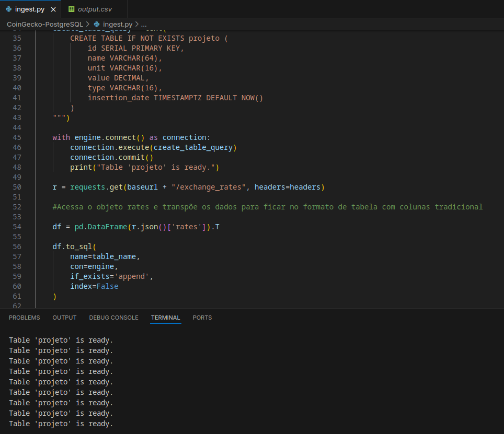This screenshot has height=434, width=504.
Task: Click the last terminal output line
Action: click(x=61, y=424)
